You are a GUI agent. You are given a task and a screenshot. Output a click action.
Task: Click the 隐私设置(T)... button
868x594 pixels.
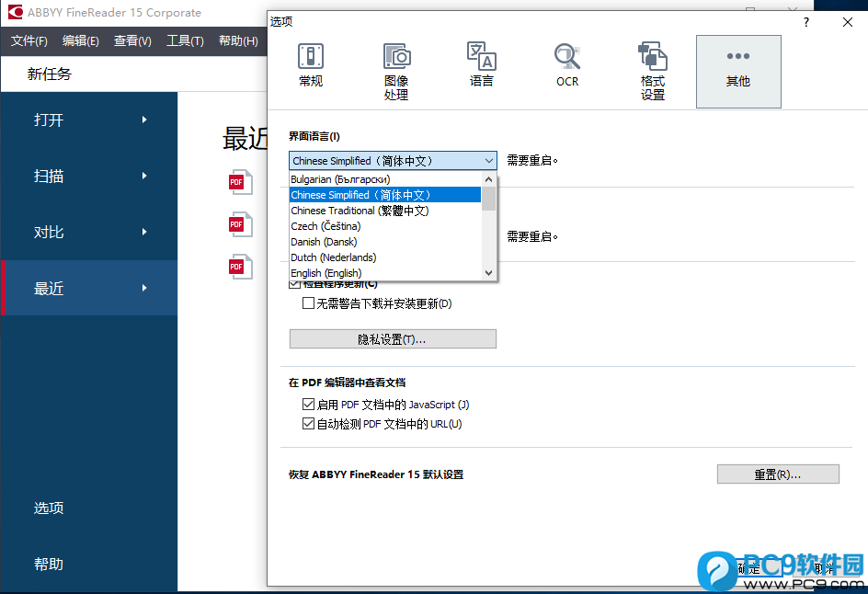[x=393, y=338]
